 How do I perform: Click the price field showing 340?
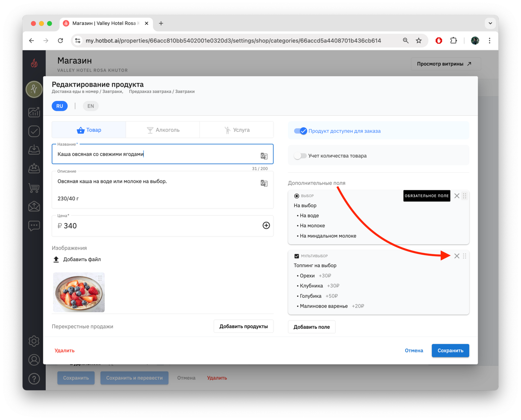(x=163, y=226)
